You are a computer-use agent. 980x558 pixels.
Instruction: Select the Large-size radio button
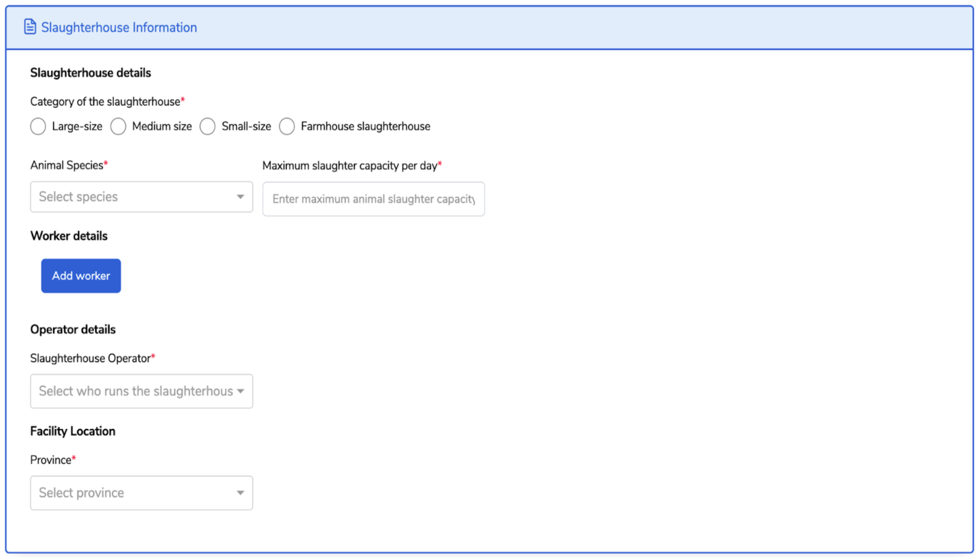pos(38,126)
